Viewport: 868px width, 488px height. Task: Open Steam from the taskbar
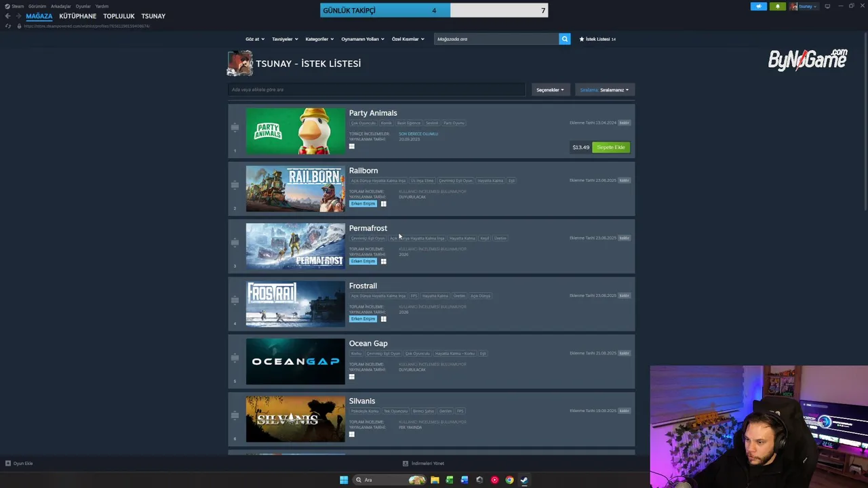524,480
